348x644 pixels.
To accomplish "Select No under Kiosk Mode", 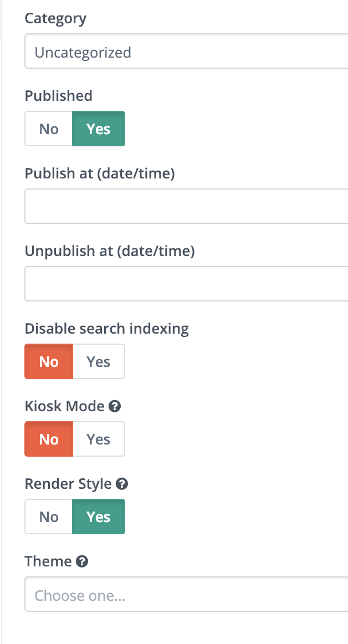I will point(49,439).
